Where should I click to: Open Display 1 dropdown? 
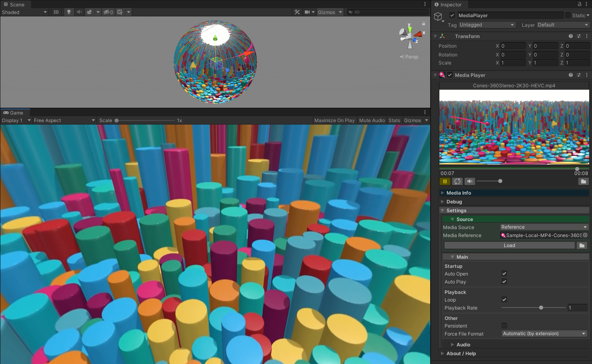pyautogui.click(x=16, y=120)
